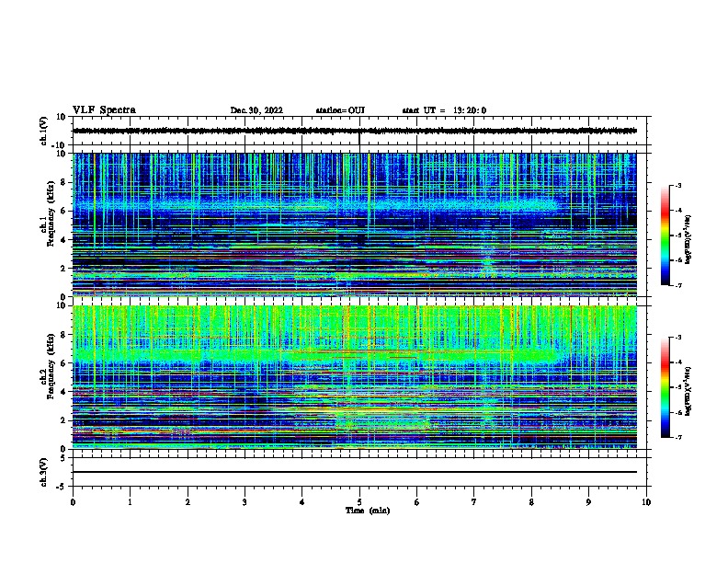Click the "VLF Spectra" title text
This screenshot has width=728, height=563.
point(104,110)
